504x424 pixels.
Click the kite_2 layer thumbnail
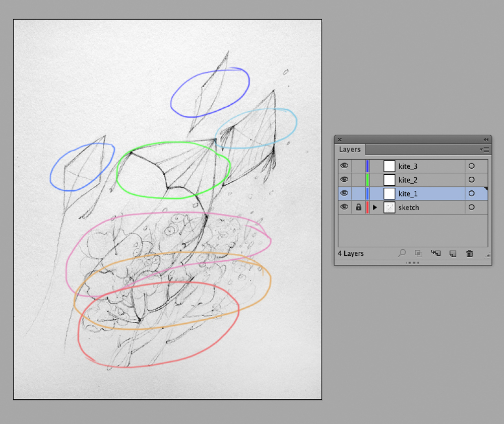[389, 180]
